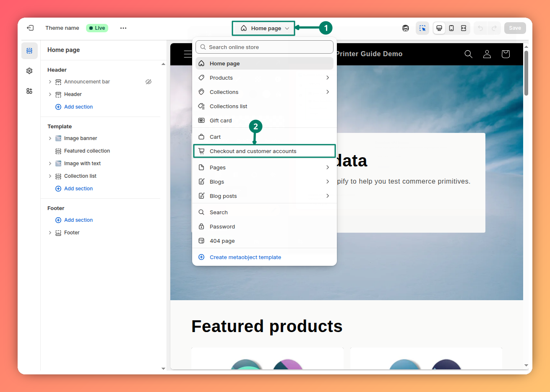Screen dimensions: 550x392
Task: Click the desktop preview icon
Action: [x=439, y=28]
